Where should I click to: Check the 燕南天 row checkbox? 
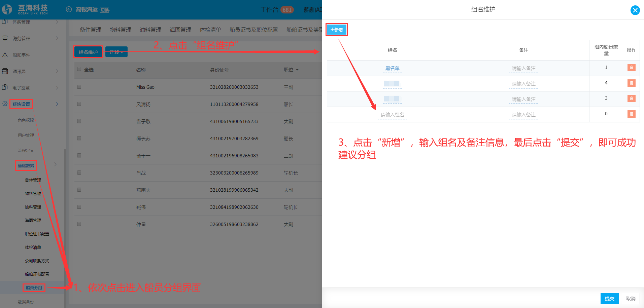coord(79,190)
